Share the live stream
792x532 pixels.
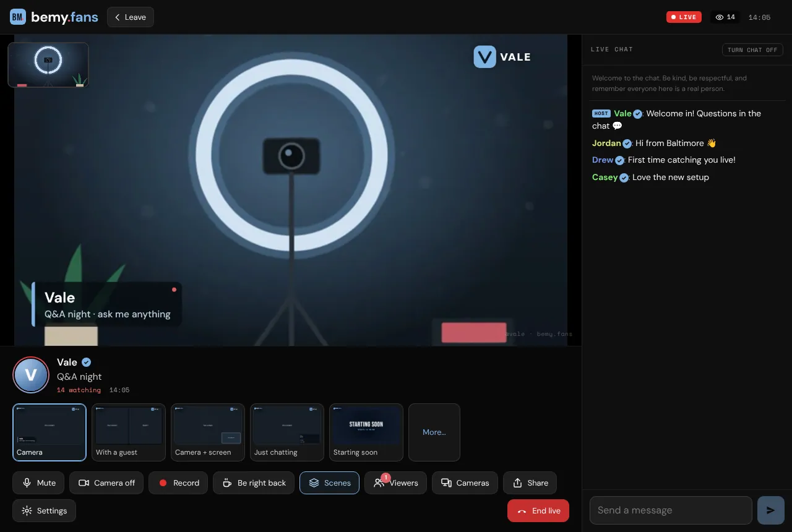click(530, 483)
